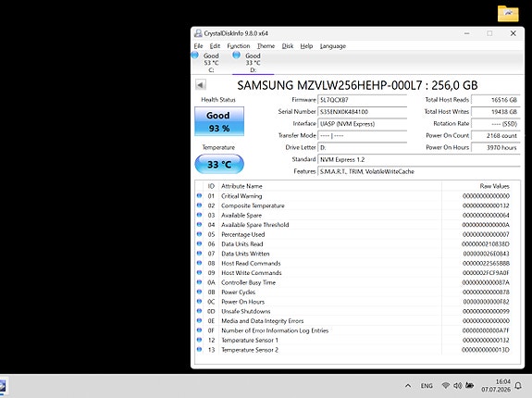Click the ENG language indicator
Screen dimensions: 532x398
click(427, 386)
